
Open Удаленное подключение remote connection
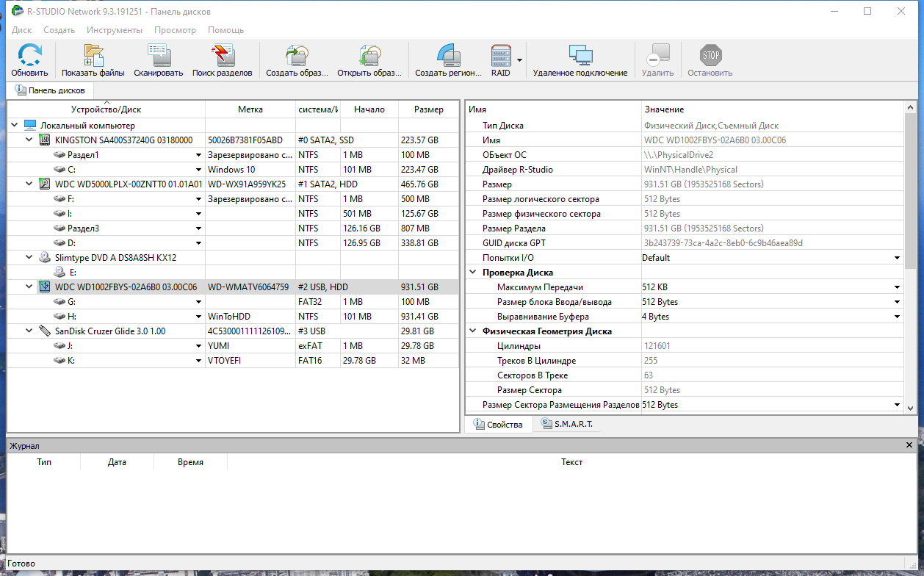[580, 56]
